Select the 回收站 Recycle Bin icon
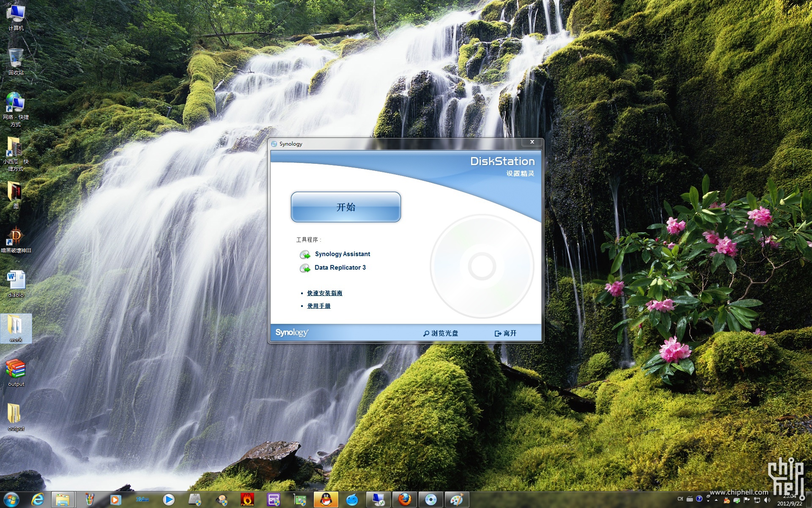The height and width of the screenshot is (508, 812). pos(16,62)
